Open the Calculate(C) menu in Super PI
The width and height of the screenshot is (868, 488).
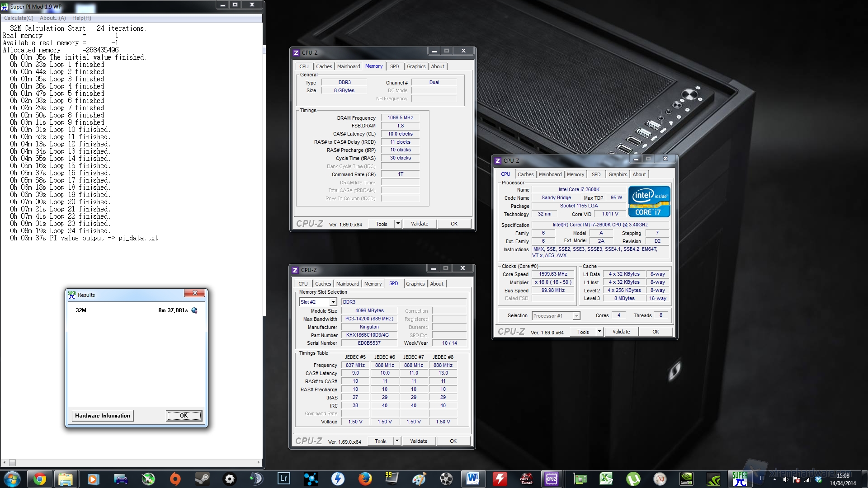click(x=19, y=18)
